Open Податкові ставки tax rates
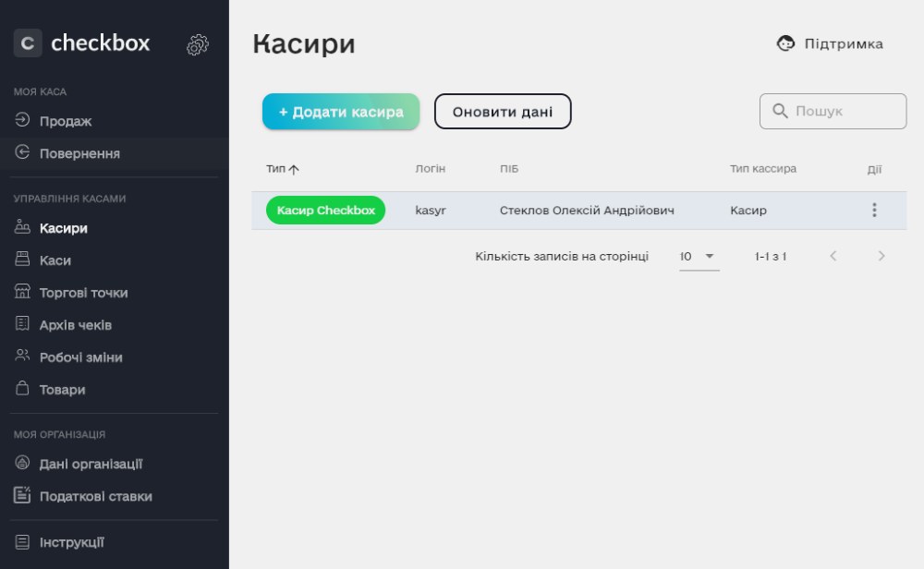924x569 pixels. [95, 497]
